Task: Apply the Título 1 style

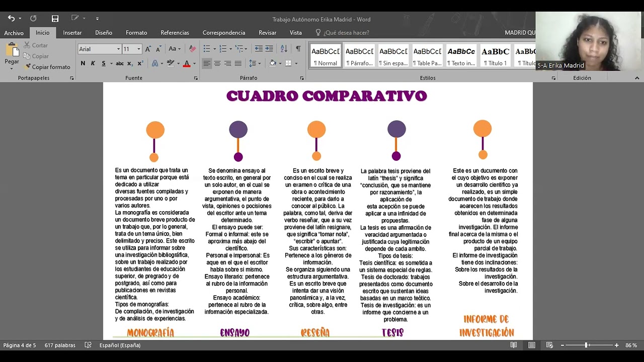Action: click(496, 55)
